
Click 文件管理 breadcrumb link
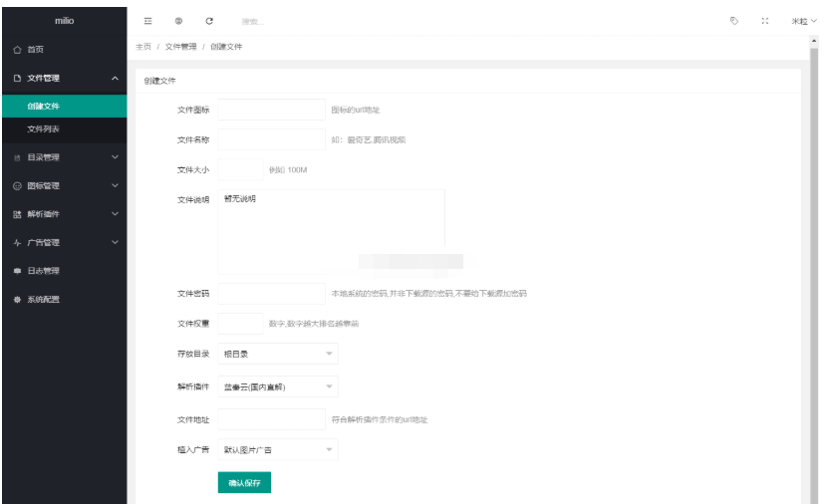pos(180,47)
